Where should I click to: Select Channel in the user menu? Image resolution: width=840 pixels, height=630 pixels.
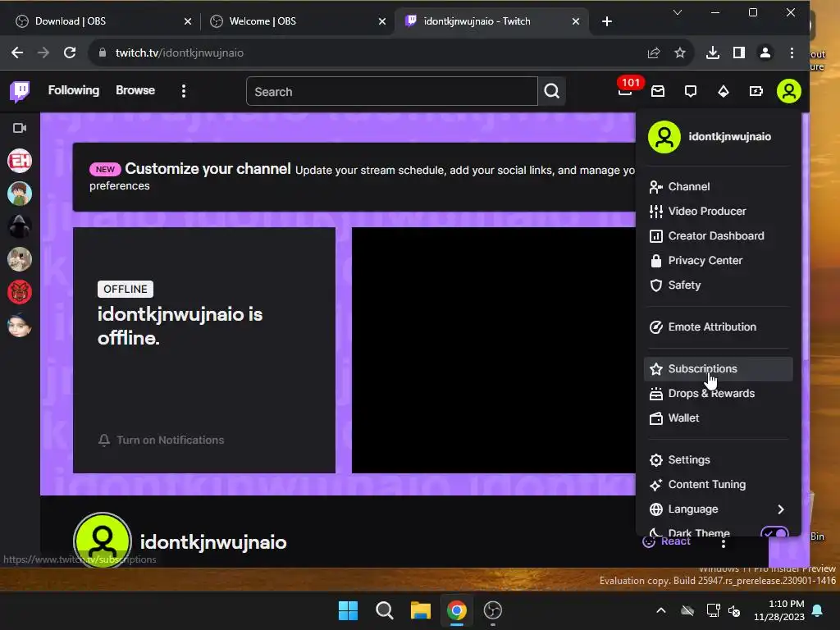point(718,186)
